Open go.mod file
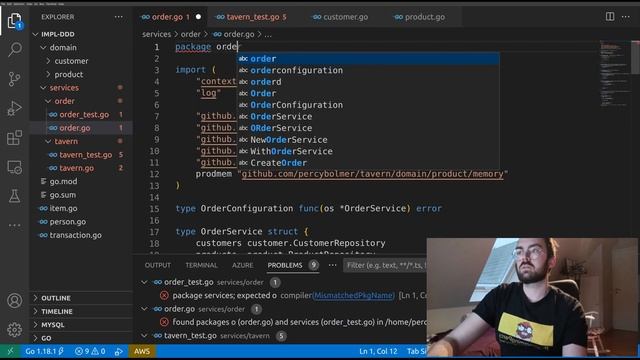This screenshot has height=360, width=640. pyautogui.click(x=63, y=182)
